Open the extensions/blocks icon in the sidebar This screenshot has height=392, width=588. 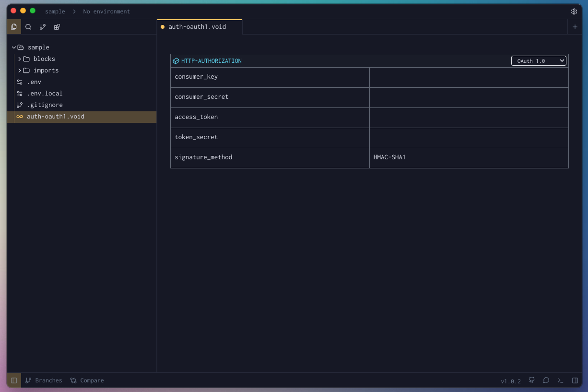click(57, 27)
